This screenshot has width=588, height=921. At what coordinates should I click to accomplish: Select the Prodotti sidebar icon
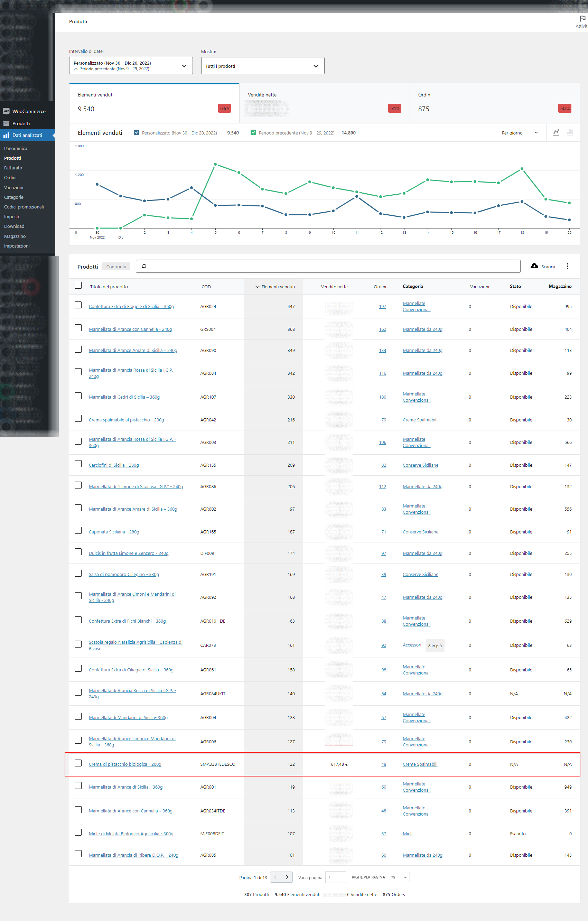(6, 123)
